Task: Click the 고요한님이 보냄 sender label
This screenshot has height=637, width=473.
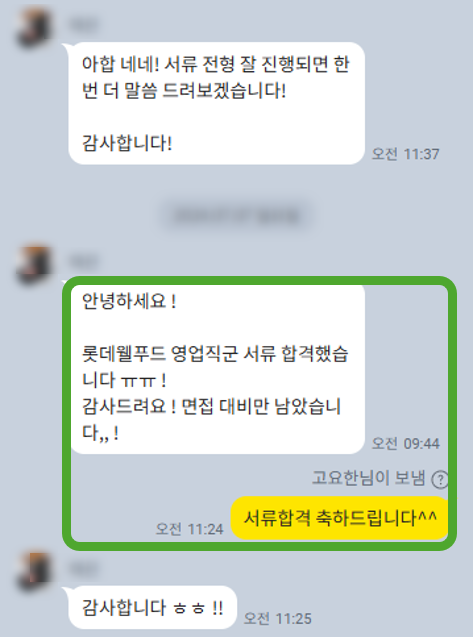Action: click(369, 478)
